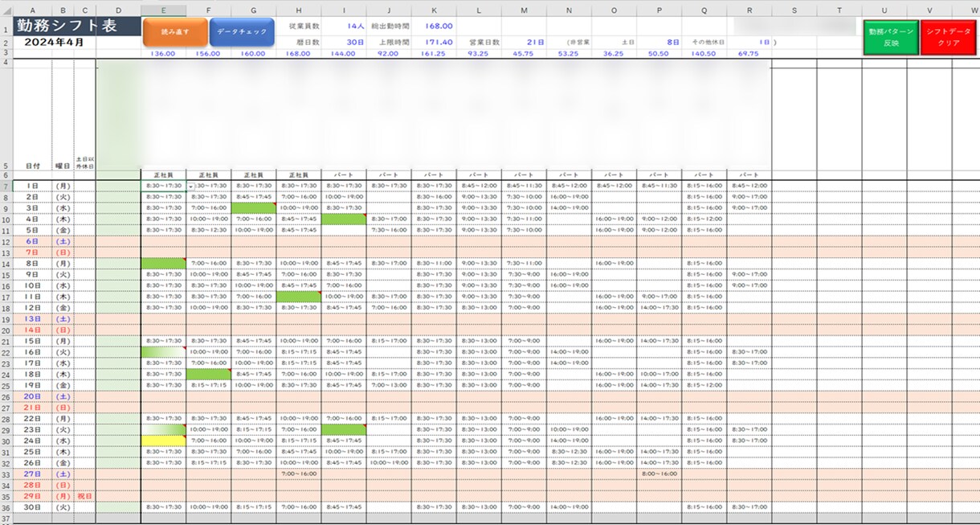Select the 69.75 total in column R
The image size is (980, 525).
tap(749, 54)
